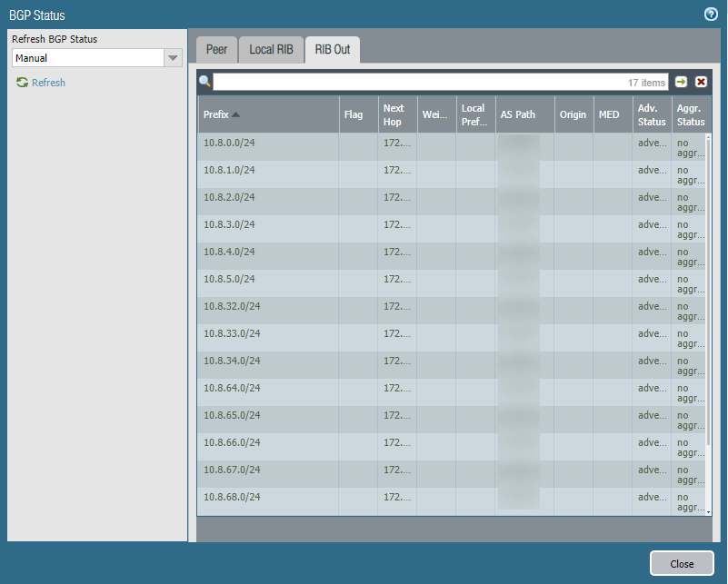Click inside the filter search field
Viewport: 728px width, 584px height.
coord(418,82)
